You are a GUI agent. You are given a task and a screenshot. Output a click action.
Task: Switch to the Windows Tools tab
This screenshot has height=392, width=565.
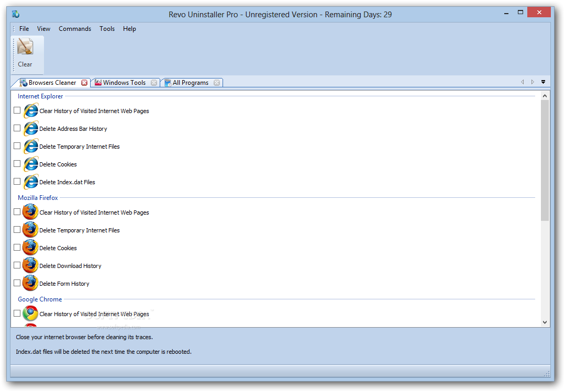click(x=125, y=83)
